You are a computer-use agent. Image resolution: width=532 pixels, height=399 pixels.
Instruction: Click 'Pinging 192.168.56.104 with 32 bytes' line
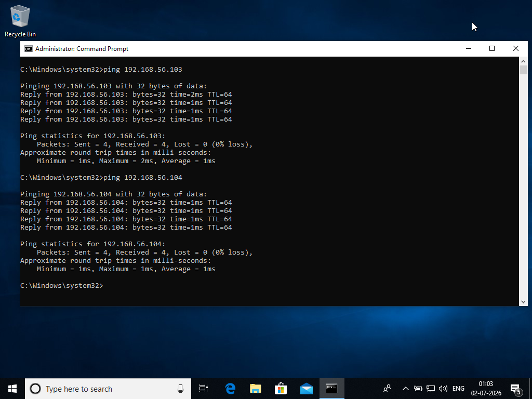pos(113,194)
